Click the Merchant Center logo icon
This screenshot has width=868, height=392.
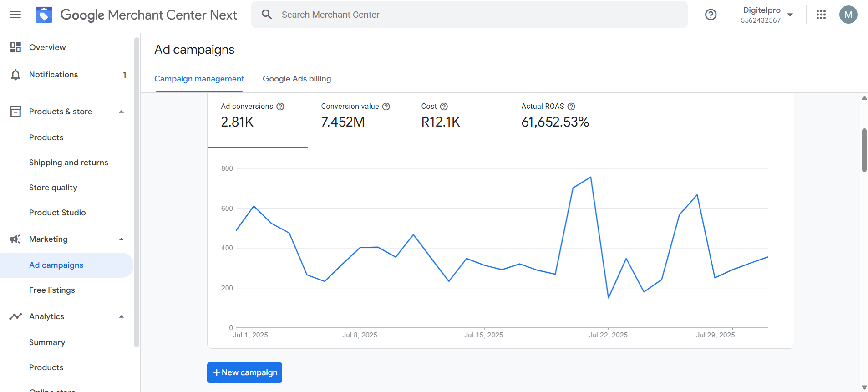pos(44,15)
